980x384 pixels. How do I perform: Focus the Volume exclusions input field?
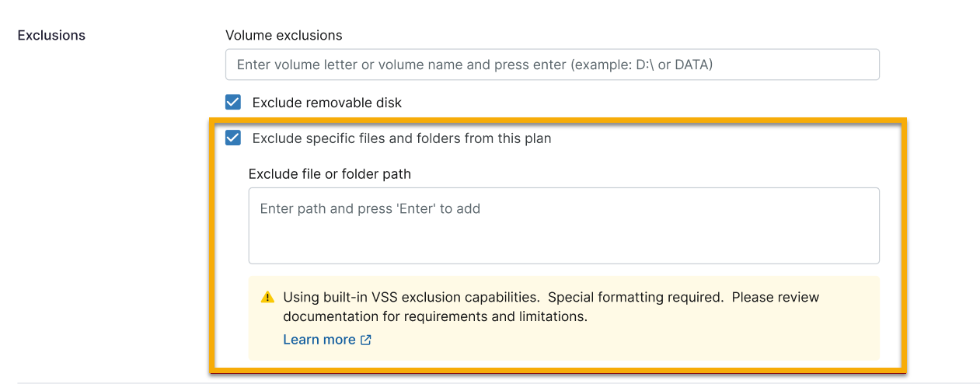[x=552, y=65]
